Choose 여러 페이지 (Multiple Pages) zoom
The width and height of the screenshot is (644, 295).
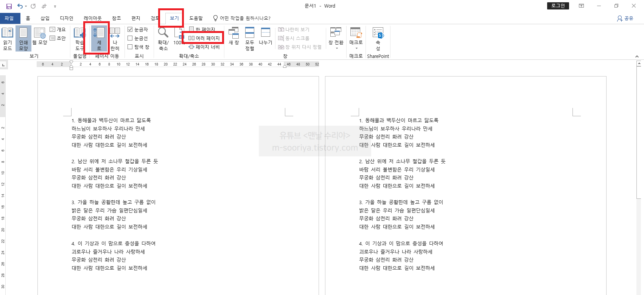point(204,38)
